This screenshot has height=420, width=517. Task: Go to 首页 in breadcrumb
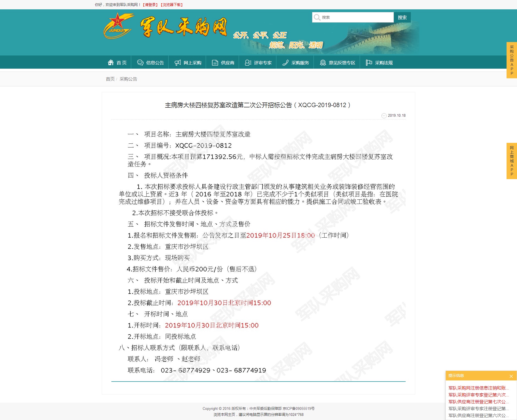point(110,79)
